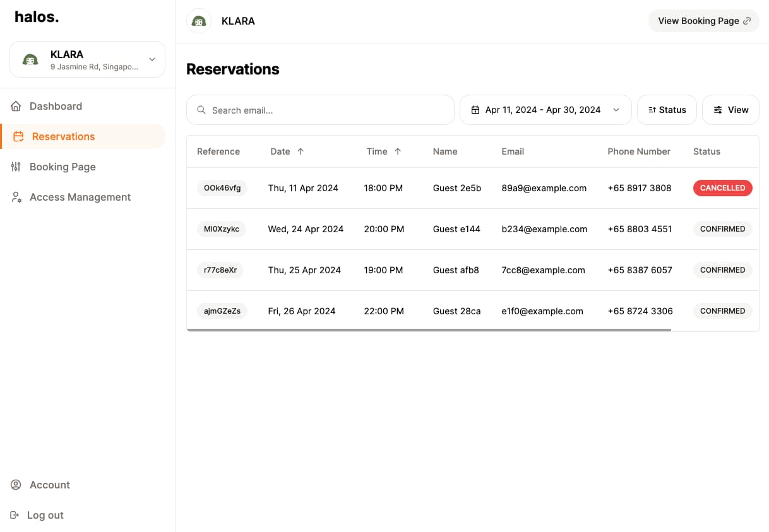Click the halos logo
Screen dimensions: 769x532
click(x=36, y=17)
